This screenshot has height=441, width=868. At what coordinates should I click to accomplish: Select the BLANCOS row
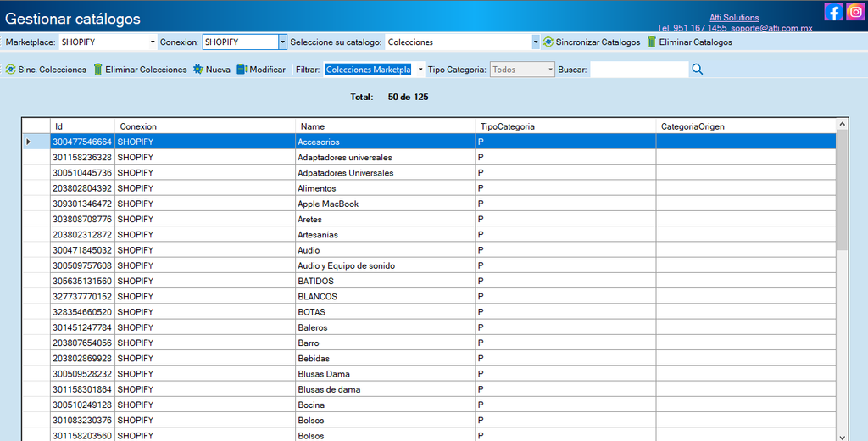click(429, 296)
